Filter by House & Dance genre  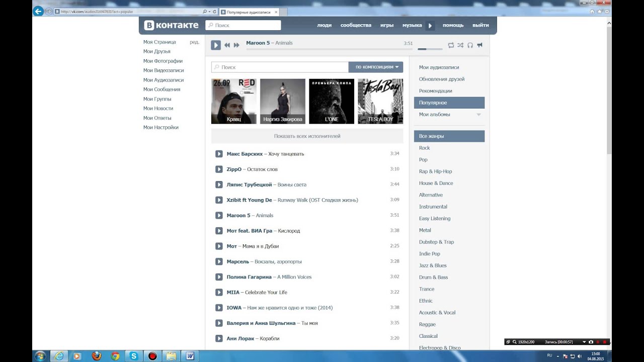click(436, 183)
